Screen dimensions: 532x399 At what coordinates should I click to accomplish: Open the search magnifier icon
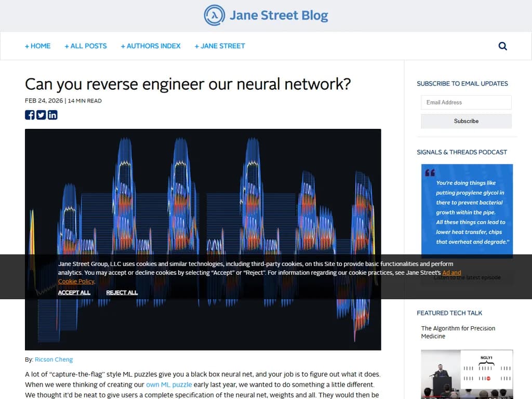pos(502,46)
